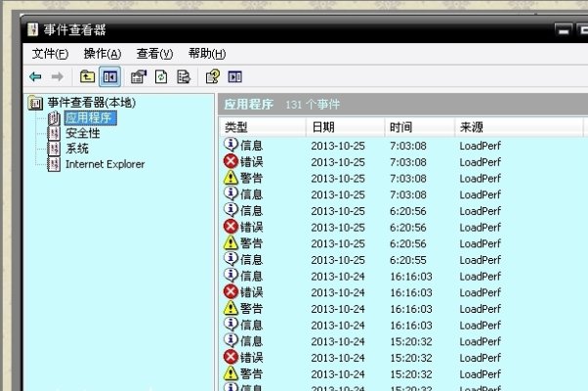Open Properties via the toolbar icon

point(139,77)
